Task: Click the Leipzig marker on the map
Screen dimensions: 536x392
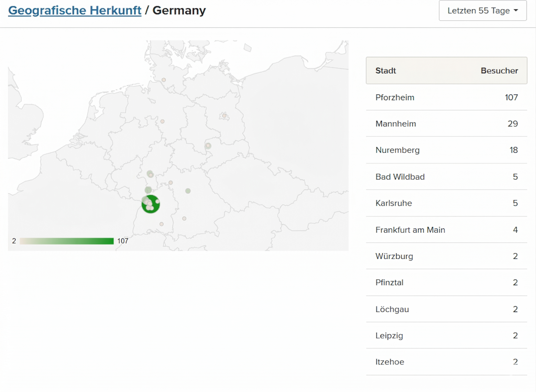Action: point(208,146)
